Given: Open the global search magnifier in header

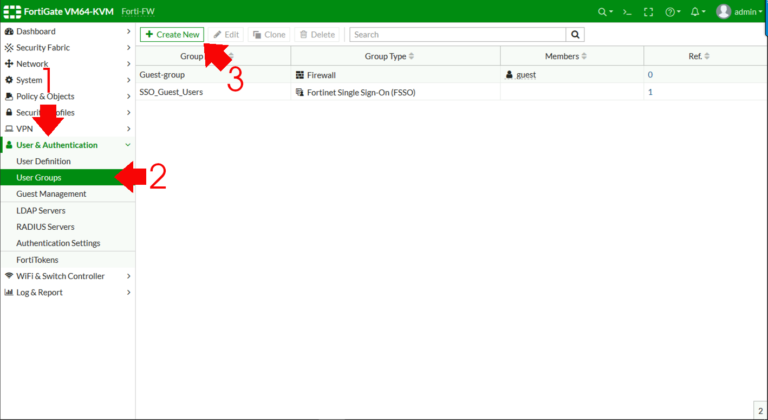Looking at the screenshot, I should (x=605, y=12).
